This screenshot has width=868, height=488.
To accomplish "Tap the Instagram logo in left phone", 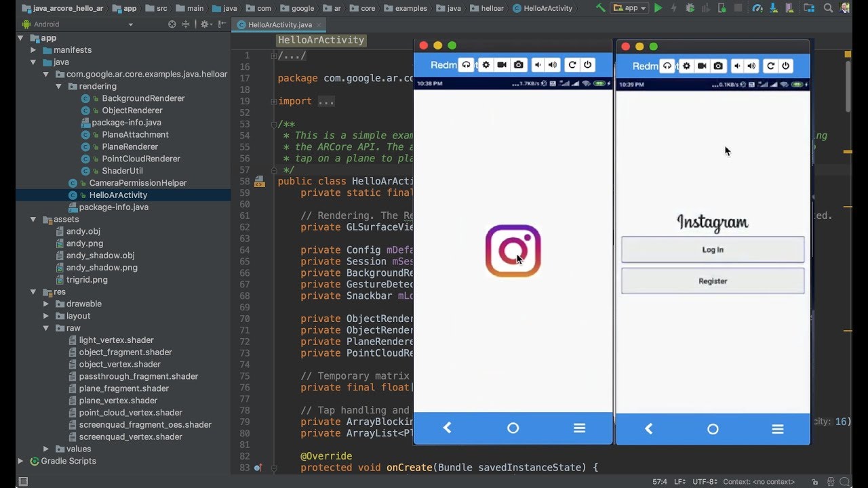I will pyautogui.click(x=513, y=251).
